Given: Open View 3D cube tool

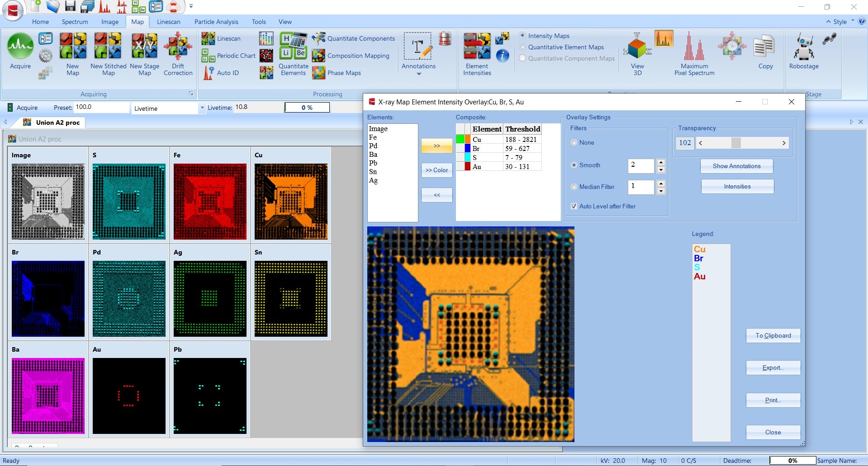Looking at the screenshot, I should tap(637, 54).
